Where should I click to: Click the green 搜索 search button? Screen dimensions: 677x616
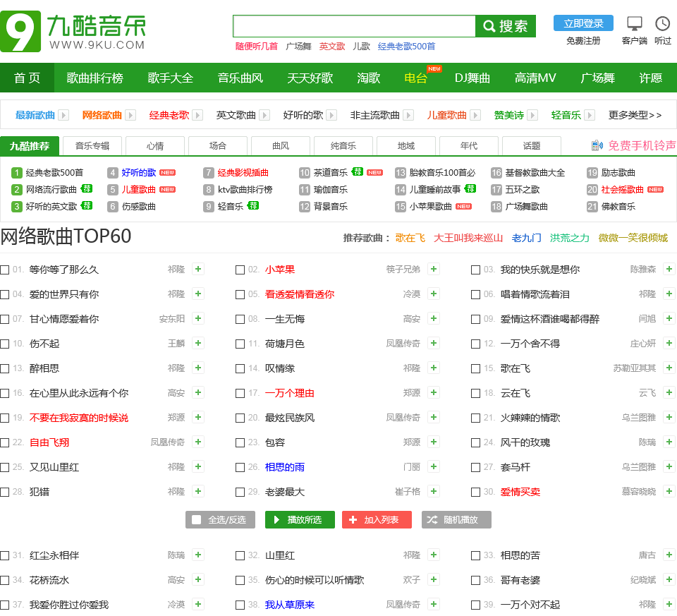tap(506, 26)
